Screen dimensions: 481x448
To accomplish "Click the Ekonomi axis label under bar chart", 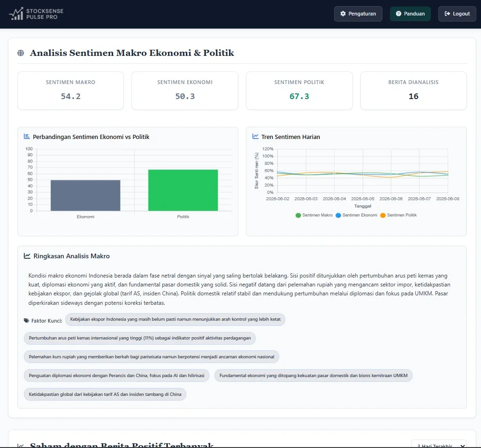I will pos(85,217).
